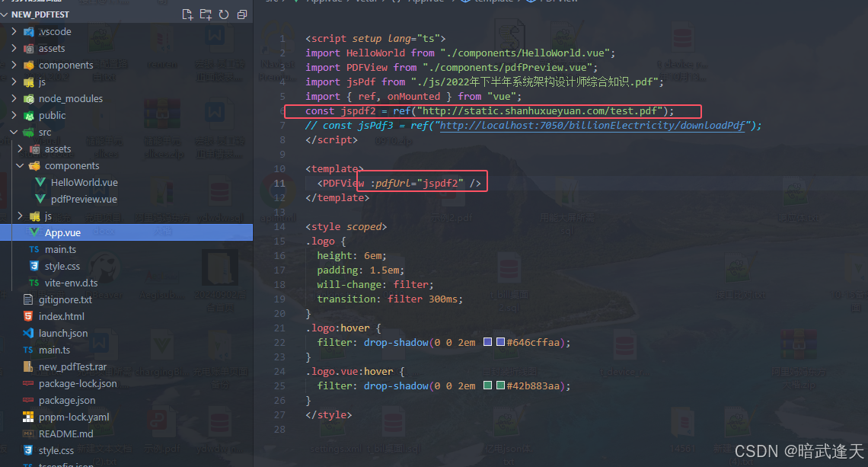
Task: Click the closing </style> tag text
Action: tap(329, 414)
